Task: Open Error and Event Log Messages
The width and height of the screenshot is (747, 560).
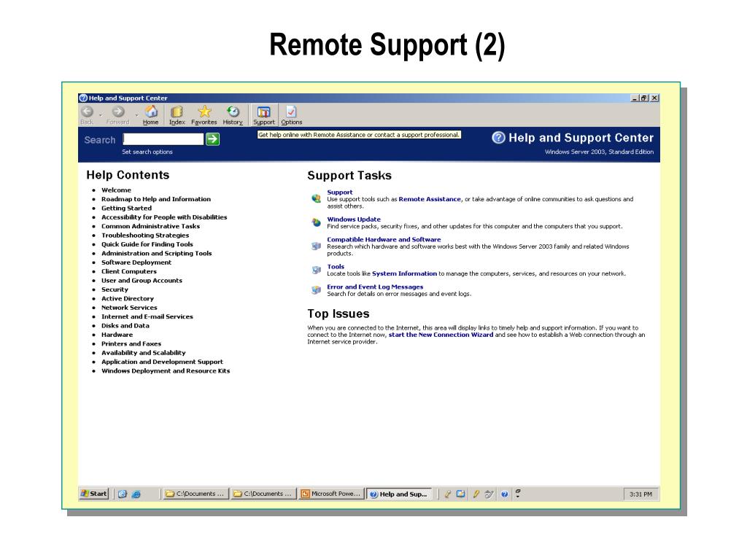Action: pos(375,287)
